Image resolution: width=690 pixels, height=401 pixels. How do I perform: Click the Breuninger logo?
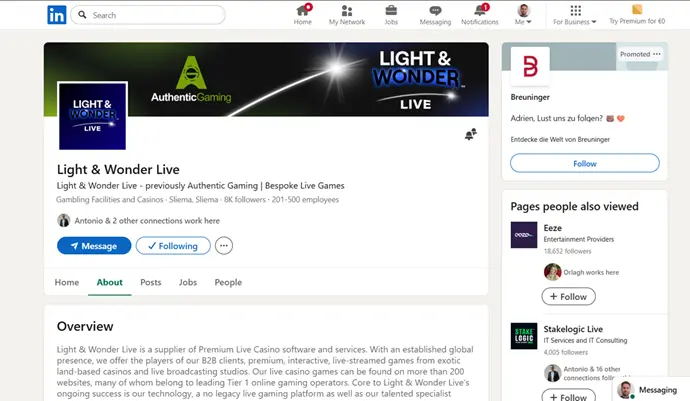(x=530, y=66)
